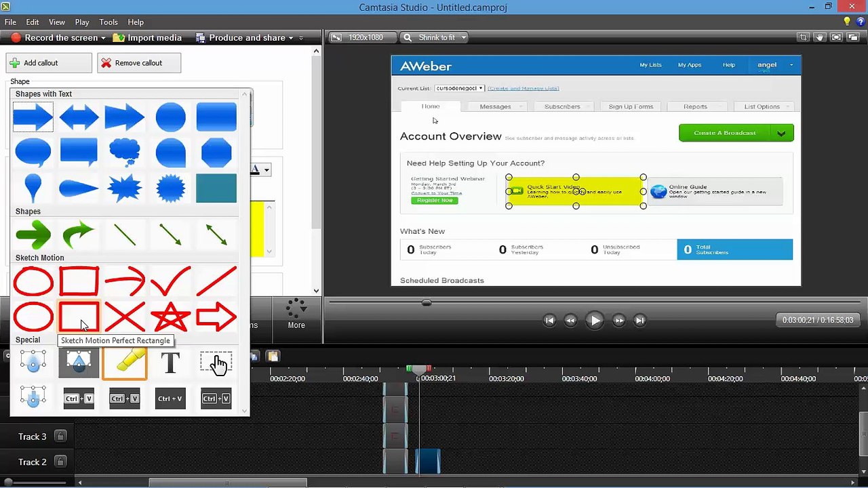868x488 pixels.
Task: Select the blue right arrow callout shape
Action: [33, 117]
